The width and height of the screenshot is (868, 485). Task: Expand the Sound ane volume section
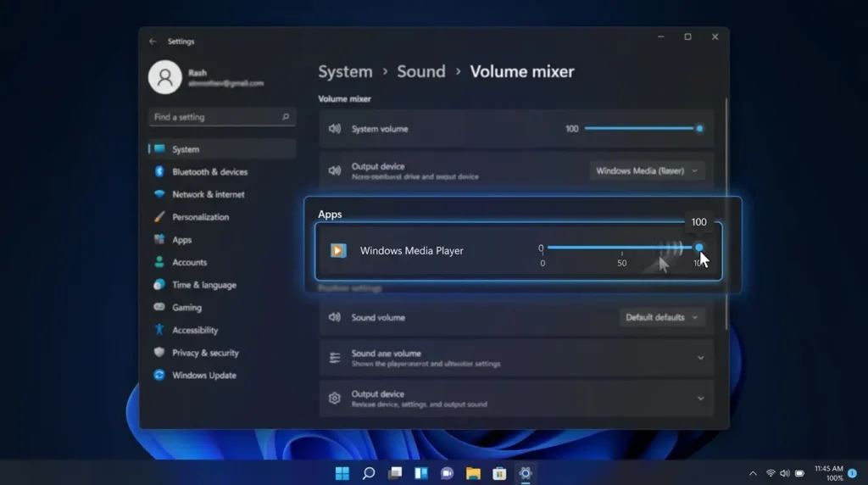pyautogui.click(x=701, y=358)
